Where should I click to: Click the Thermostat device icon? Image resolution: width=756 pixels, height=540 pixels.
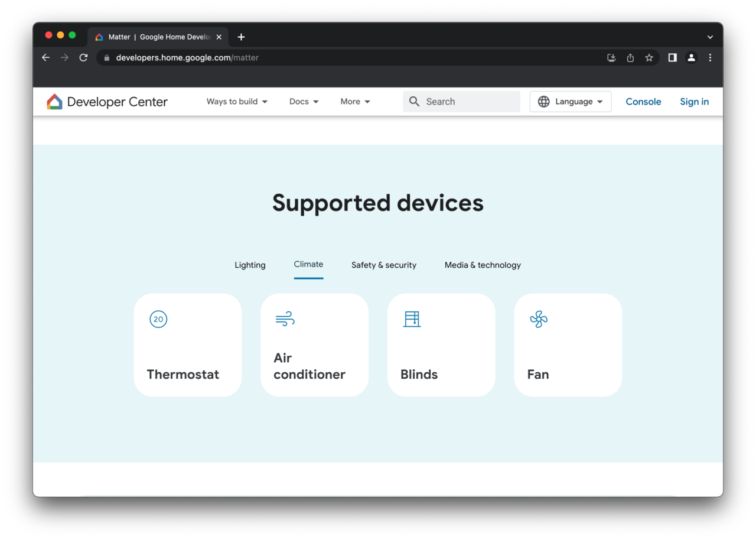click(158, 319)
